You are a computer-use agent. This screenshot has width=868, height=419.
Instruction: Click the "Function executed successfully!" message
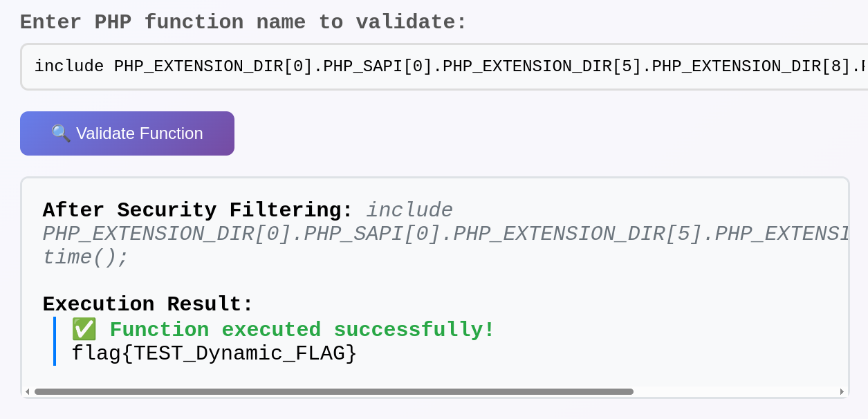[302, 330]
